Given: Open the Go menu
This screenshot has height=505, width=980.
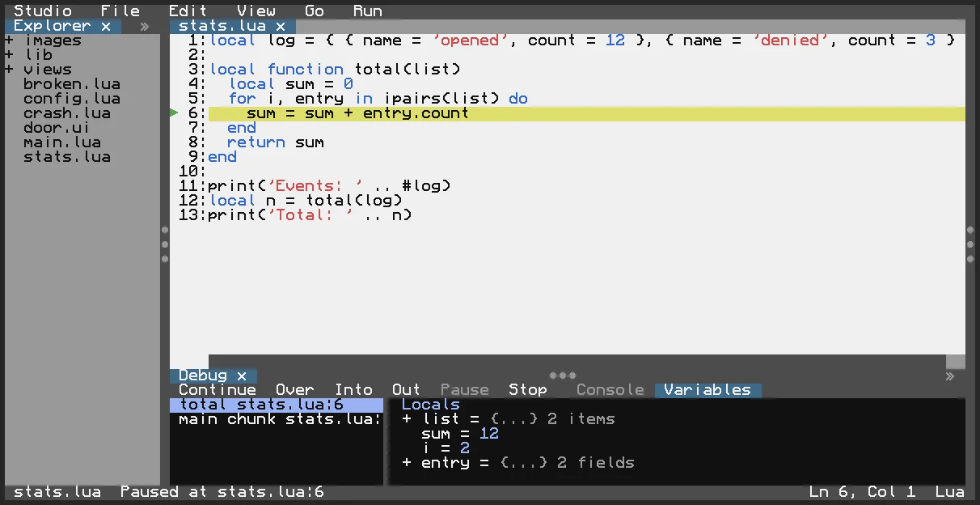Looking at the screenshot, I should [315, 11].
